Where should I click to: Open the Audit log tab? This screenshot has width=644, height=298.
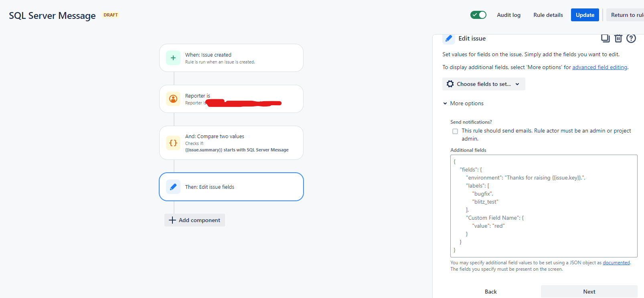tap(508, 15)
